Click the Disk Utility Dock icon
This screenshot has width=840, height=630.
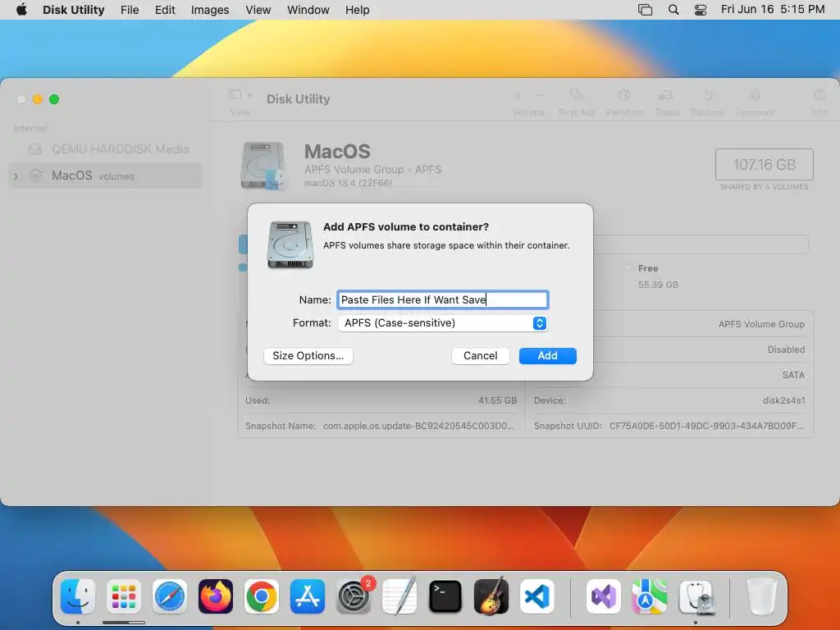click(696, 596)
